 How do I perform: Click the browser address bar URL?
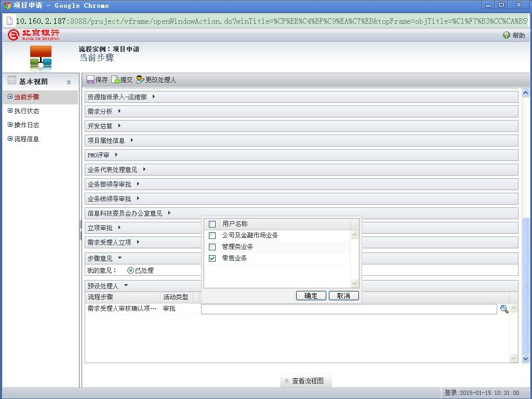pyautogui.click(x=272, y=21)
